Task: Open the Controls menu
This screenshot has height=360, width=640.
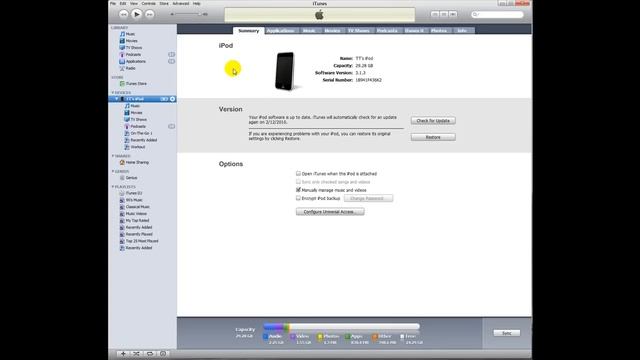Action: [x=149, y=4]
